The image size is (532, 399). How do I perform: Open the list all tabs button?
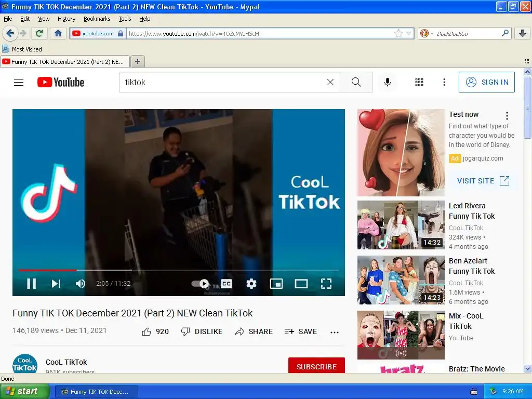coord(527,61)
